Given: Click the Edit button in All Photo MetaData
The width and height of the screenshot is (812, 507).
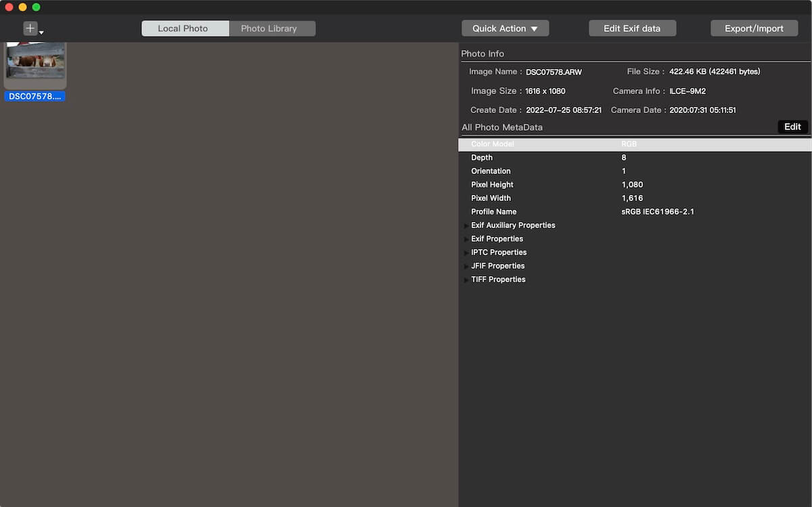Looking at the screenshot, I should pos(792,127).
